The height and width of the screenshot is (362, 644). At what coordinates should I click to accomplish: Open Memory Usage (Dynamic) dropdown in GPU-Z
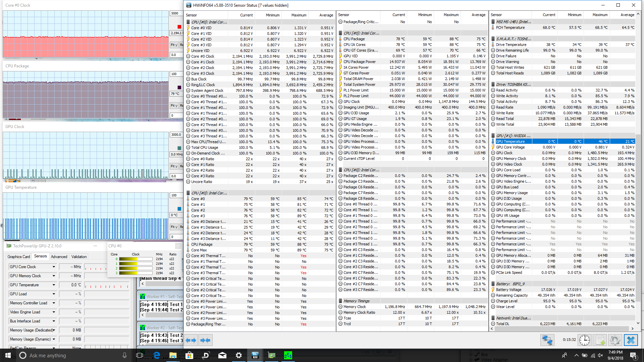click(x=54, y=339)
